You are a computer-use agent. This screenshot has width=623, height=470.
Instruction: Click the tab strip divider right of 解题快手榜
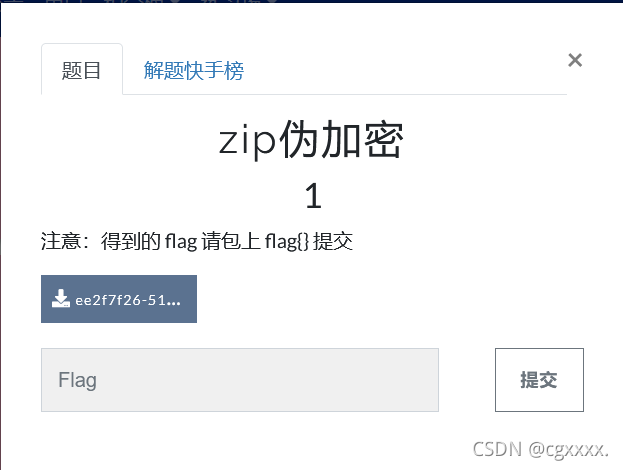(405, 94)
